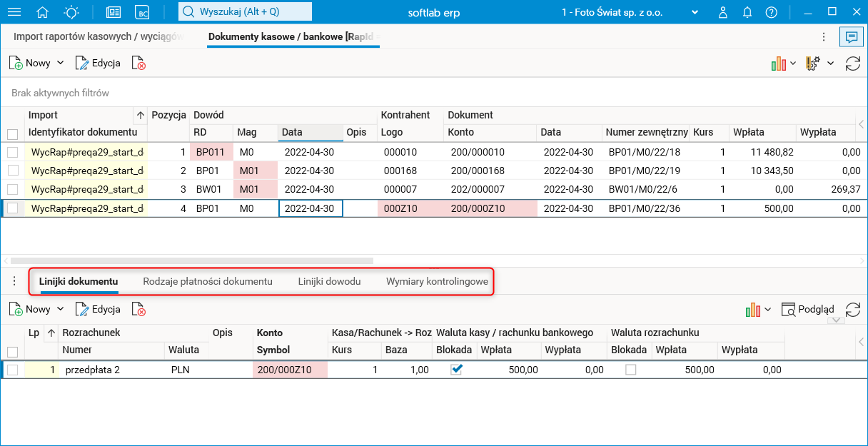Screen dimensions: 868x446
Task: Open the hamburger main menu
Action: pyautogui.click(x=14, y=12)
